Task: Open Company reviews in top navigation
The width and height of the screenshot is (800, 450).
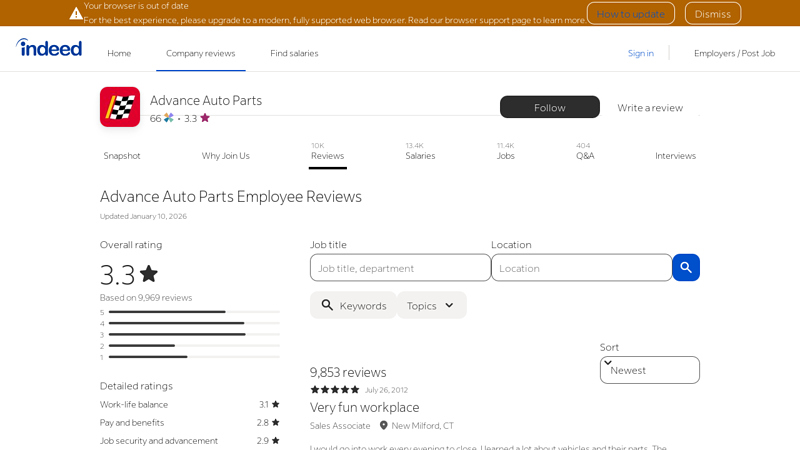Action: click(201, 53)
